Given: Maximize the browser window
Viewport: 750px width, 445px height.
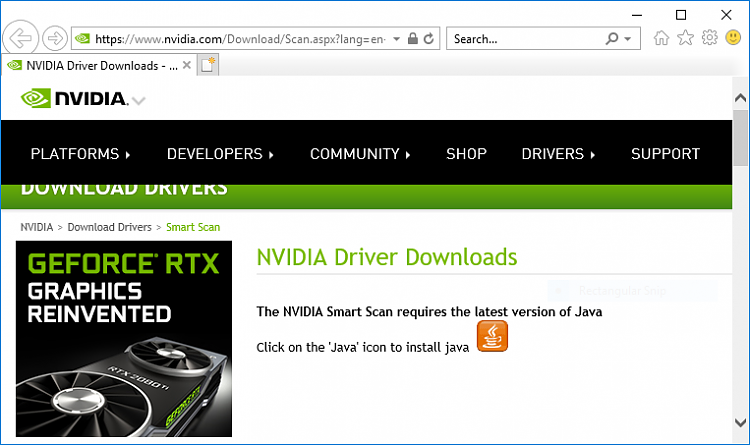Looking at the screenshot, I should (681, 15).
